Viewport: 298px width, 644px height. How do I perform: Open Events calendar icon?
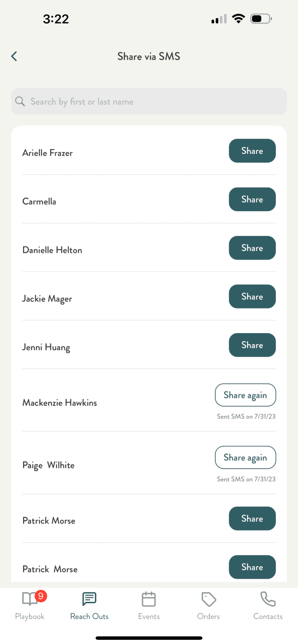(x=149, y=599)
